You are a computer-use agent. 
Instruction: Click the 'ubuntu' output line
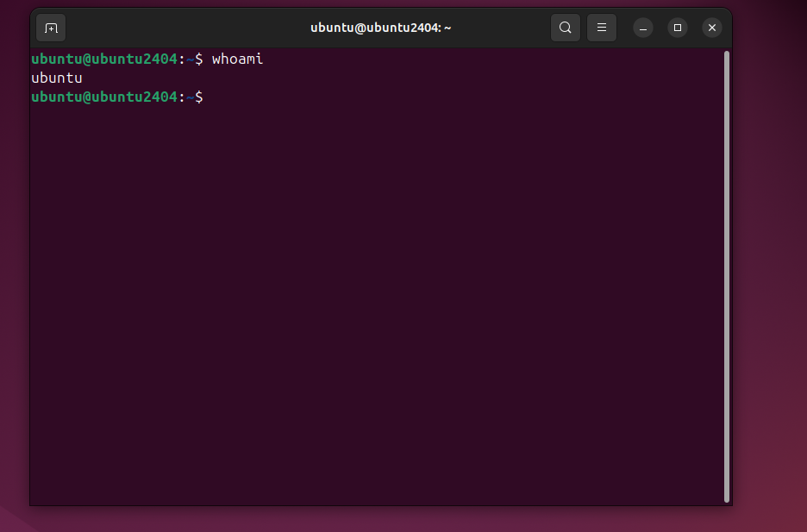(56, 78)
